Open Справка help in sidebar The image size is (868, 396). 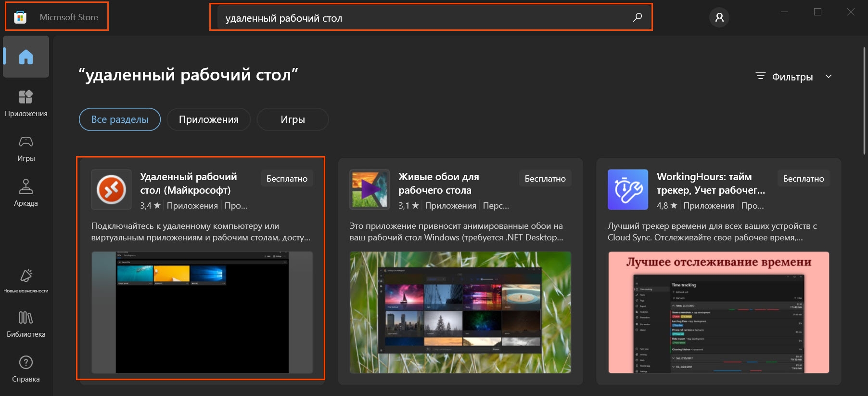click(x=26, y=369)
